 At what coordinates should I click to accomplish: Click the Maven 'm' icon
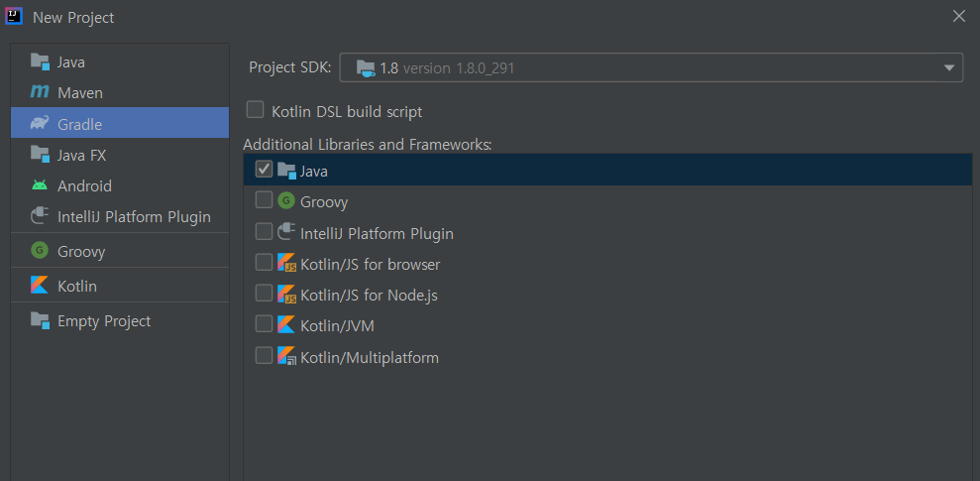40,92
